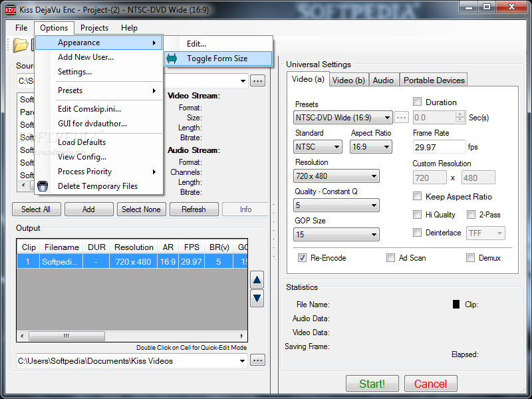Click the Refresh button
The image size is (532, 399).
(x=194, y=209)
